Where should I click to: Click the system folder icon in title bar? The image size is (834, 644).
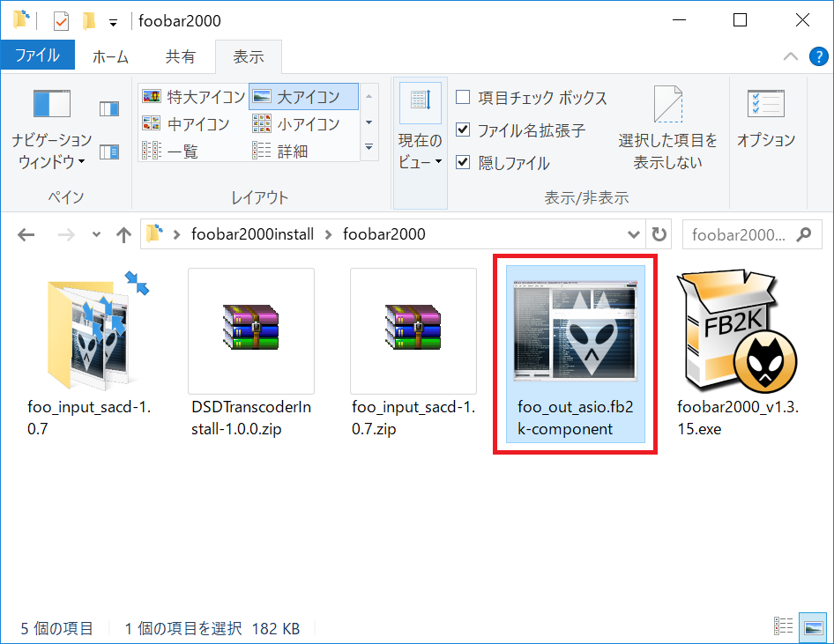(x=21, y=19)
